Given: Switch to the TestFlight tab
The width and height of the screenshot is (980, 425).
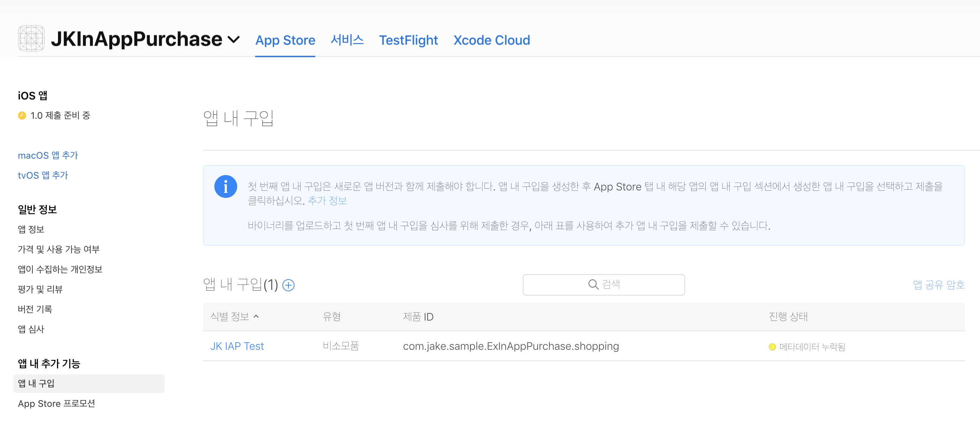Looking at the screenshot, I should pos(408,40).
